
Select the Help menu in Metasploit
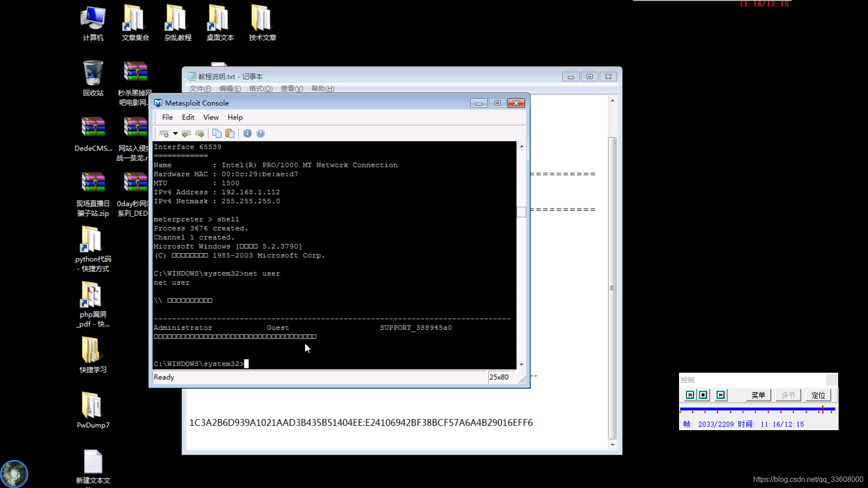point(235,117)
